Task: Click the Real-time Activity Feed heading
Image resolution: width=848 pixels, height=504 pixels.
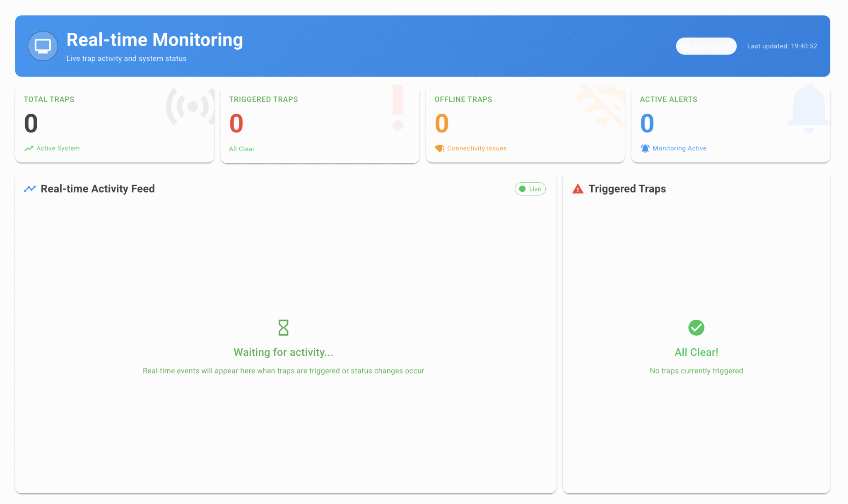Action: [98, 189]
